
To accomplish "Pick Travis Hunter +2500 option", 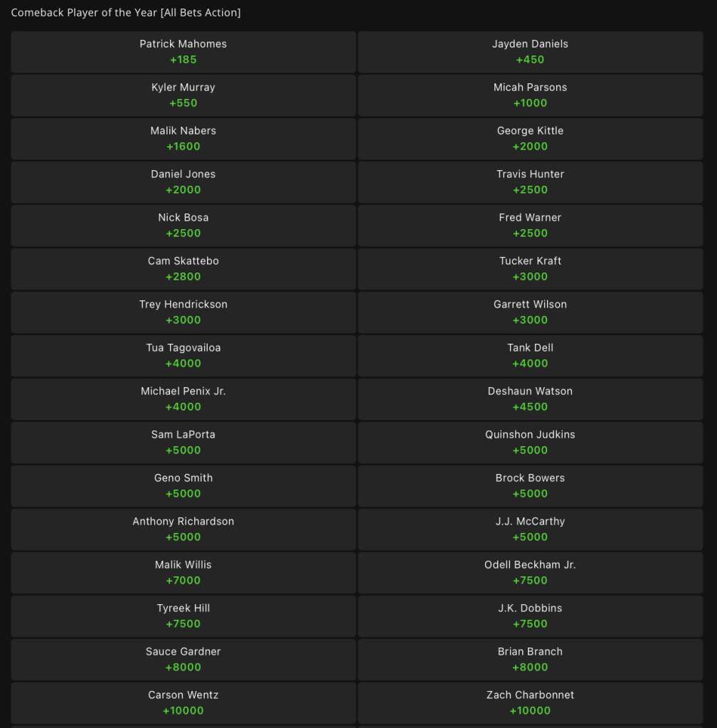I will (530, 182).
